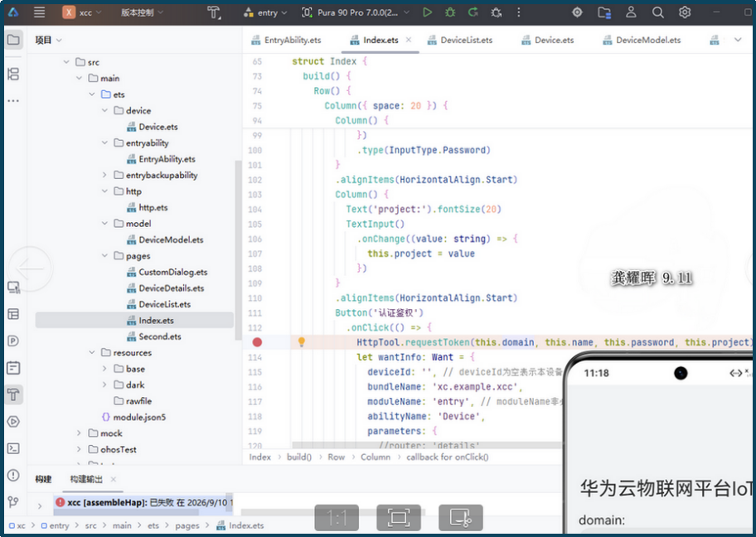Open the Problems warning circle icon

coord(13,476)
